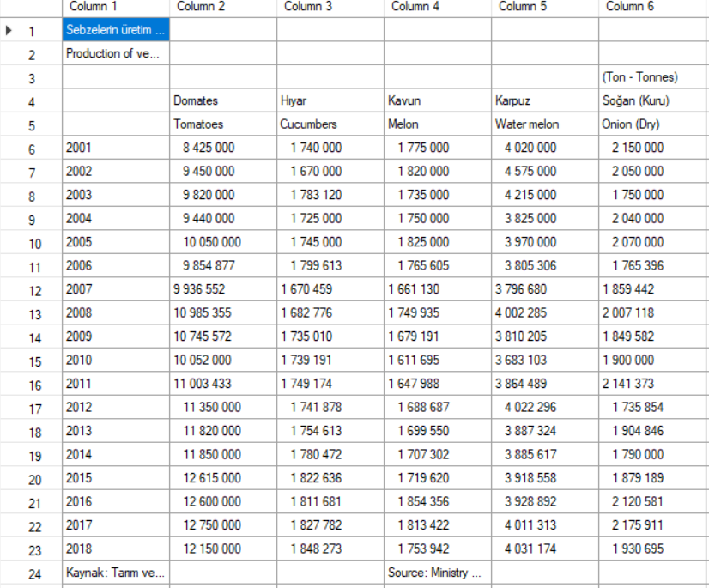Select melon value 1 765 605
Screen dimensions: 709x588
[x=437, y=265]
